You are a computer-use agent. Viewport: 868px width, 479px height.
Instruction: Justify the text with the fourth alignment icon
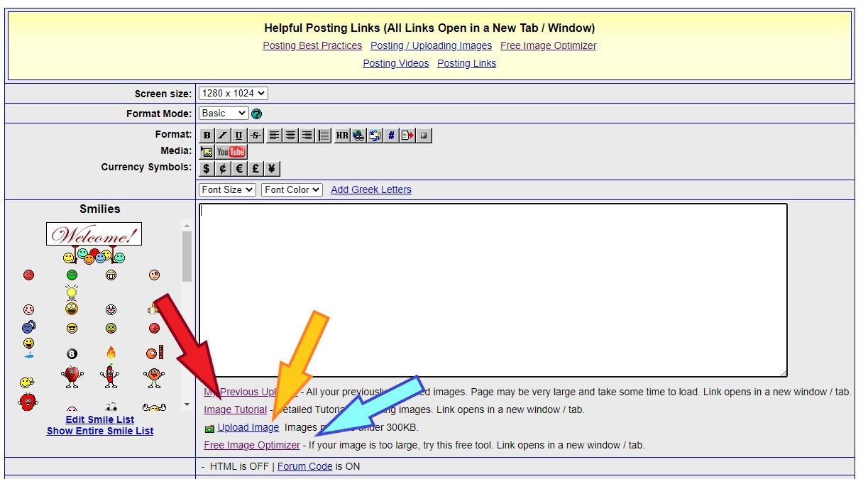click(324, 135)
